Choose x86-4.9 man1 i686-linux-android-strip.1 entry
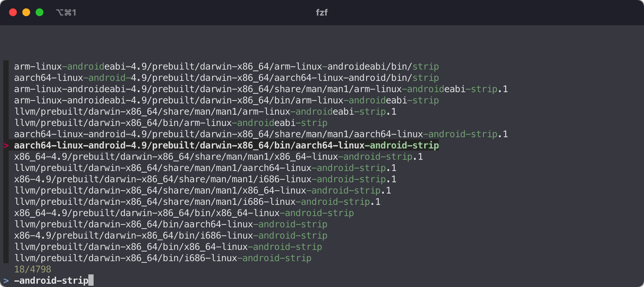The image size is (644, 287). (205, 179)
